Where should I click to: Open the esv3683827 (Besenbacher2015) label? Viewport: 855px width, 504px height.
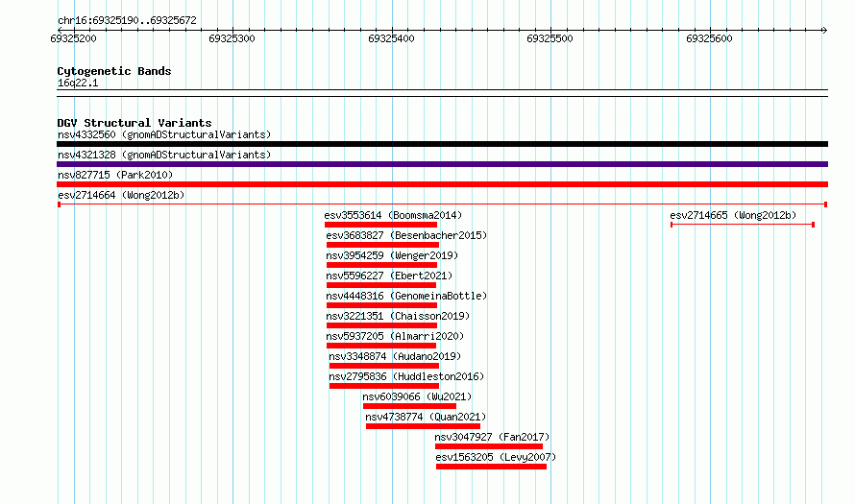point(406,235)
